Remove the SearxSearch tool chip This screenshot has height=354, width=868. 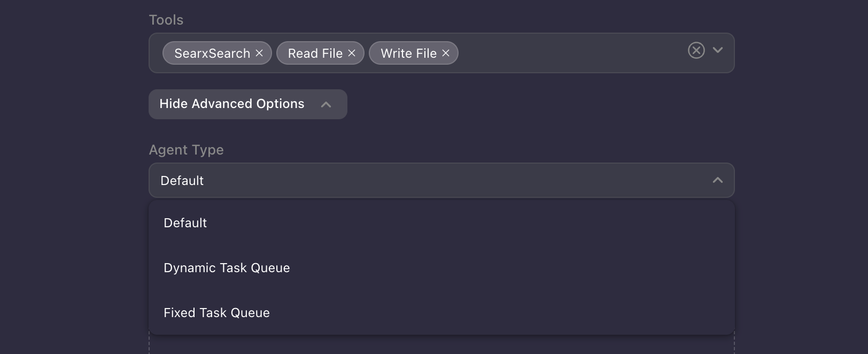point(259,53)
